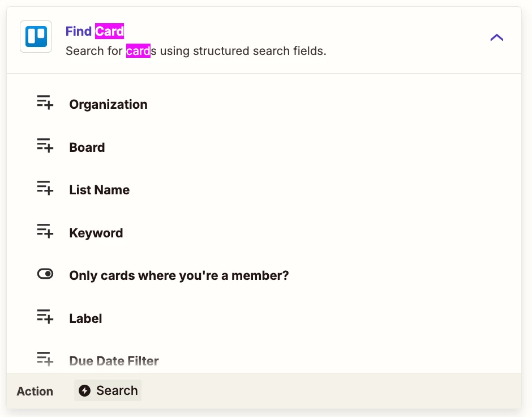Click the Trello app logo icon
The width and height of the screenshot is (532, 417).
(36, 37)
